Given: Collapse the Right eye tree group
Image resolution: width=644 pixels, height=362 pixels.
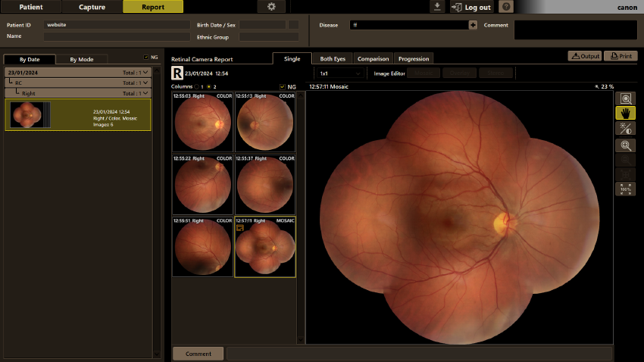Looking at the screenshot, I should coord(145,93).
